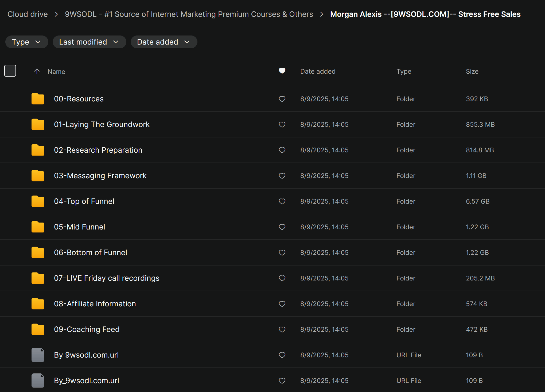Toggle favorite heart for 05-Mid Funnel

(282, 227)
